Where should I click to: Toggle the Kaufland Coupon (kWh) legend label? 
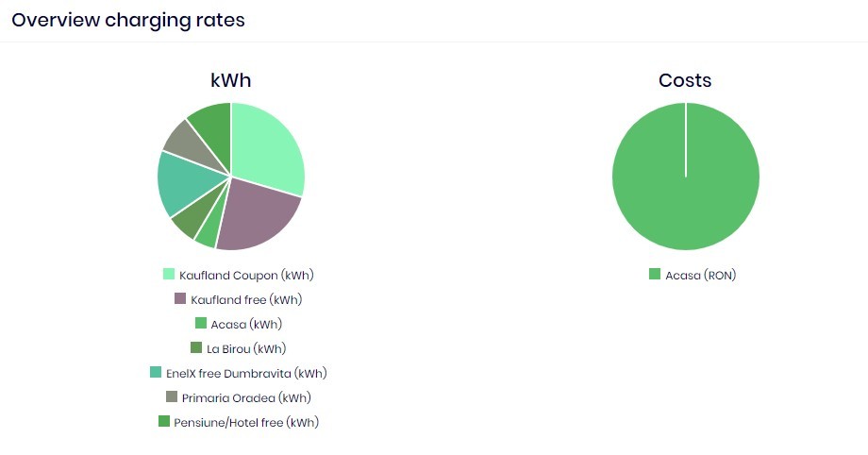click(246, 276)
